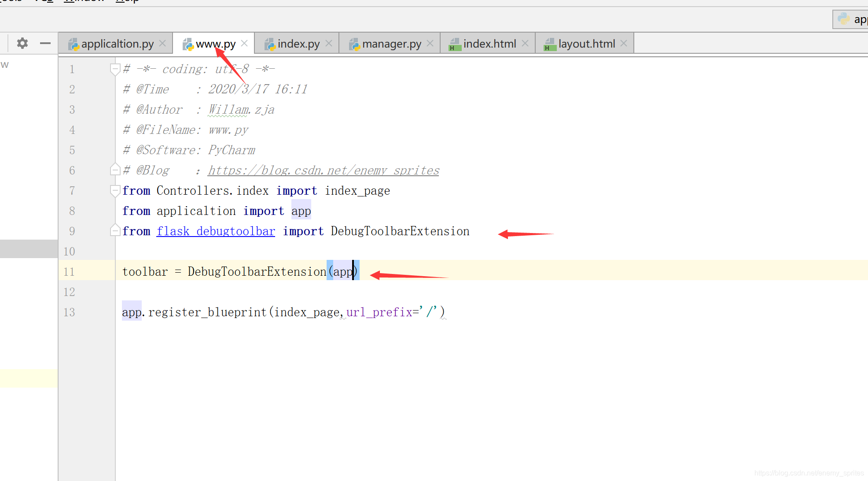Close the www.py tab
This screenshot has width=868, height=481.
pos(245,44)
